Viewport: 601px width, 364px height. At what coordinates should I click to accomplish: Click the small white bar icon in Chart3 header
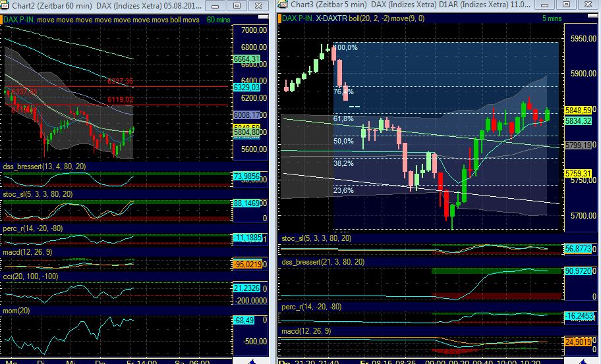pyautogui.click(x=593, y=16)
